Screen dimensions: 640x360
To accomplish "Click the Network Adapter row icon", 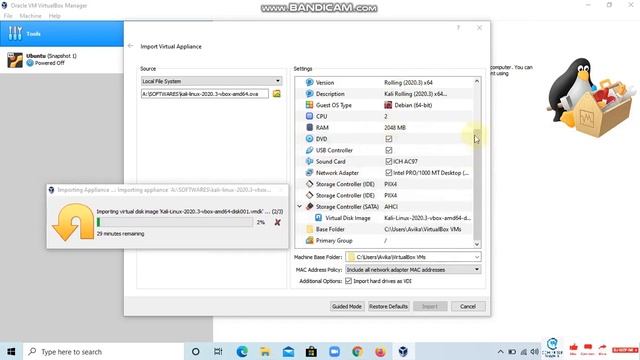I will pyautogui.click(x=309, y=173).
